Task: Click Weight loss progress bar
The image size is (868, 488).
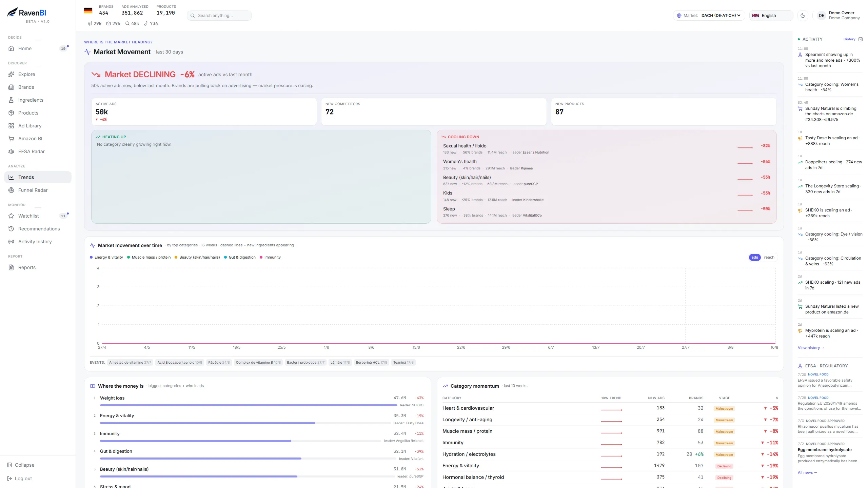Action: (249, 405)
